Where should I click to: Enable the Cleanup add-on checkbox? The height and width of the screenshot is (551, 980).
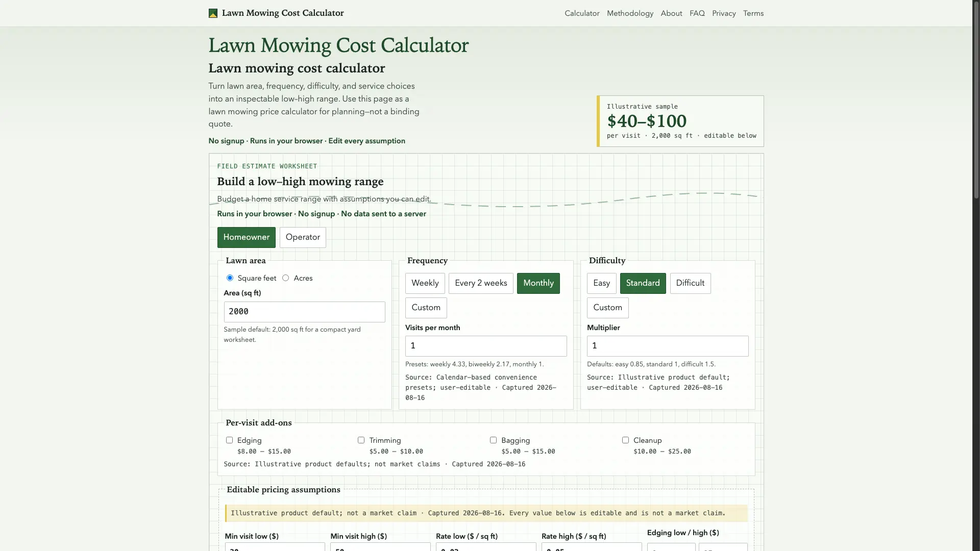click(x=625, y=440)
